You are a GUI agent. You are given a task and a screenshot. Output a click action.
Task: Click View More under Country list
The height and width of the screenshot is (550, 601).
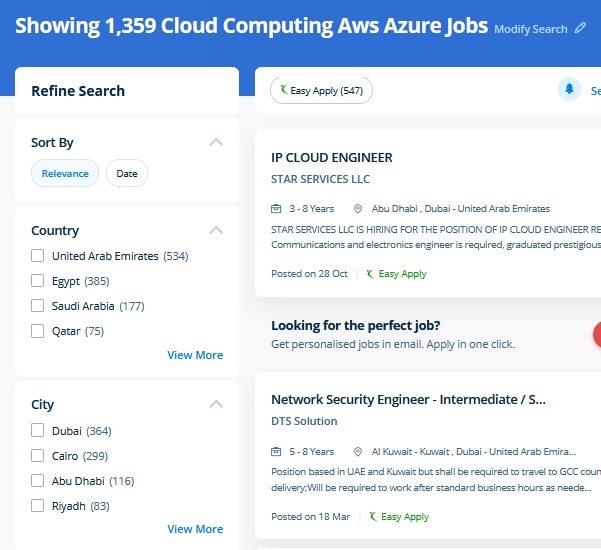tap(195, 355)
